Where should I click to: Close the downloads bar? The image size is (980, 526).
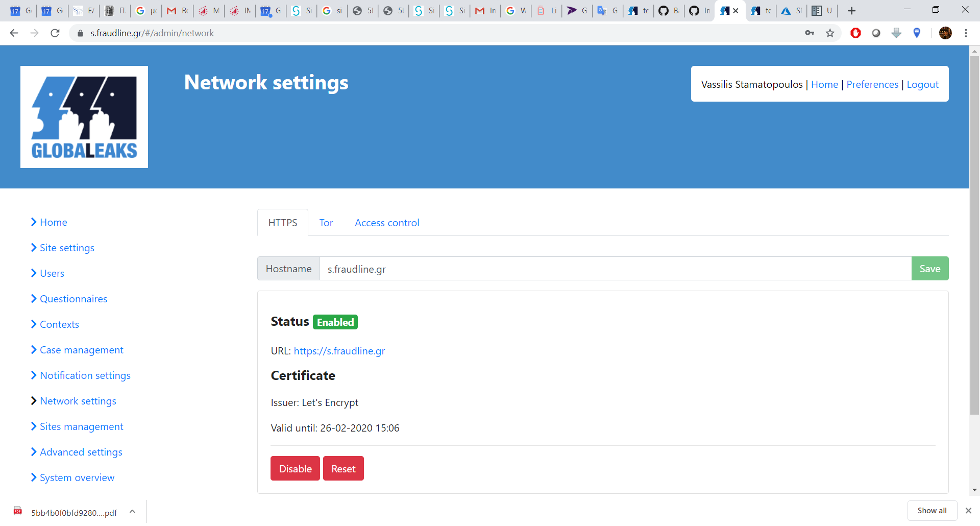968,511
